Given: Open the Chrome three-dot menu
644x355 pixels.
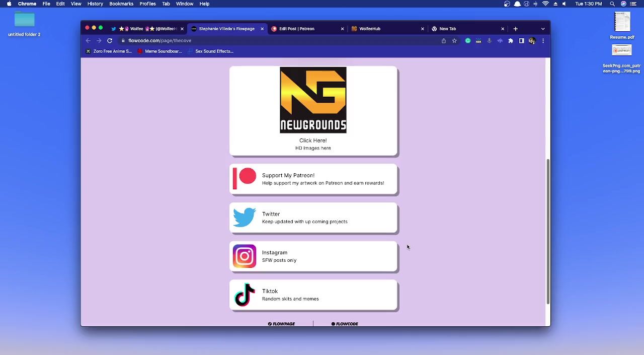Looking at the screenshot, I should 543,41.
